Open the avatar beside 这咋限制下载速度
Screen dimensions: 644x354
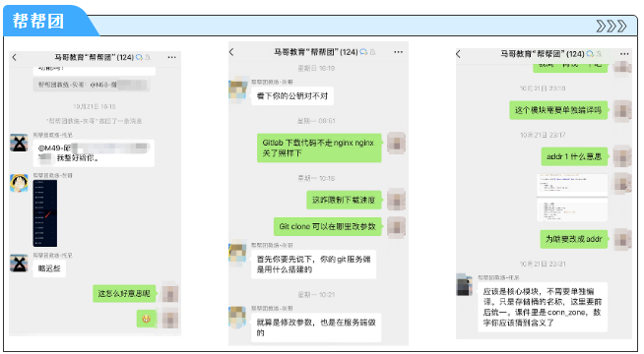click(x=396, y=201)
